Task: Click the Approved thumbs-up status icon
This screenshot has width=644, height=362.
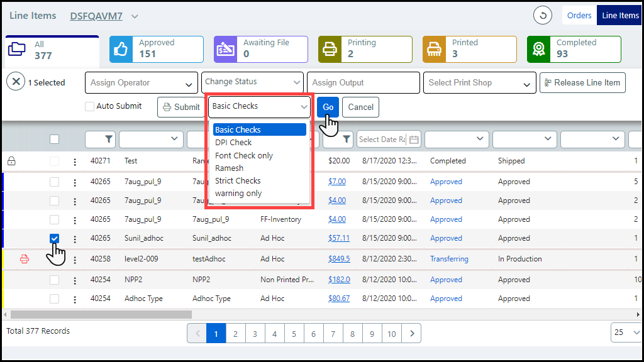Action: 121,49
